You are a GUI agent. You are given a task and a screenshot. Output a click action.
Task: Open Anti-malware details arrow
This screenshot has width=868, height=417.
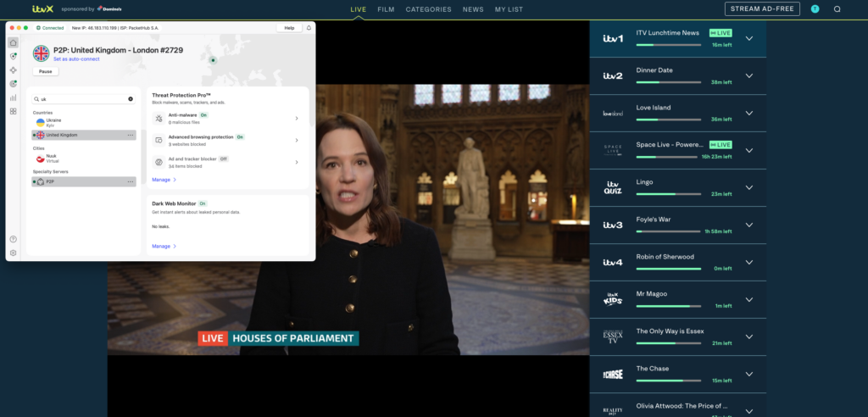(297, 118)
